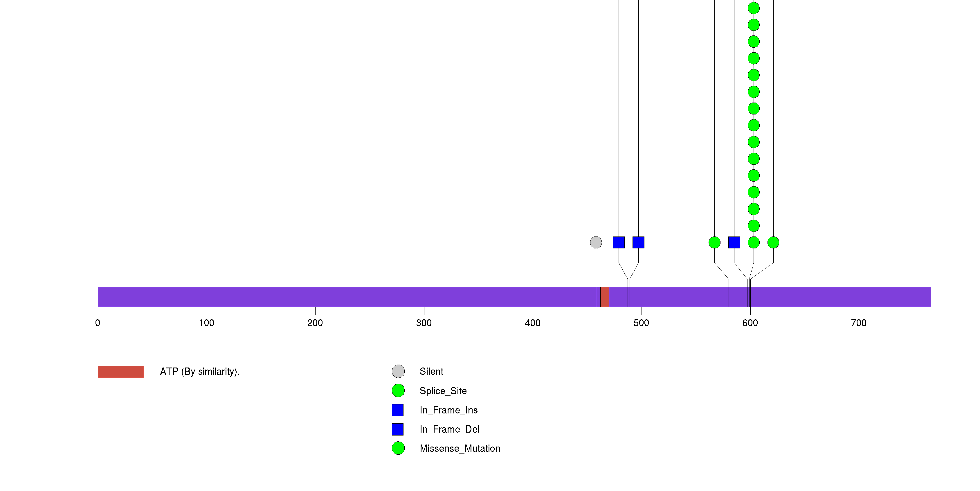The image size is (980, 491).
Task: Click the 400 axis tick label
Action: (x=532, y=323)
